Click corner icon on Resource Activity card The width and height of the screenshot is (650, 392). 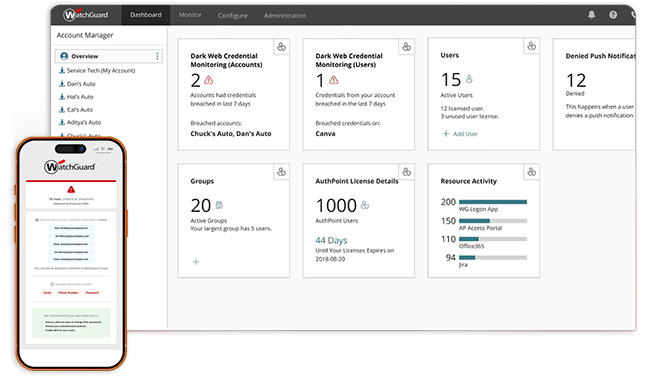(532, 172)
